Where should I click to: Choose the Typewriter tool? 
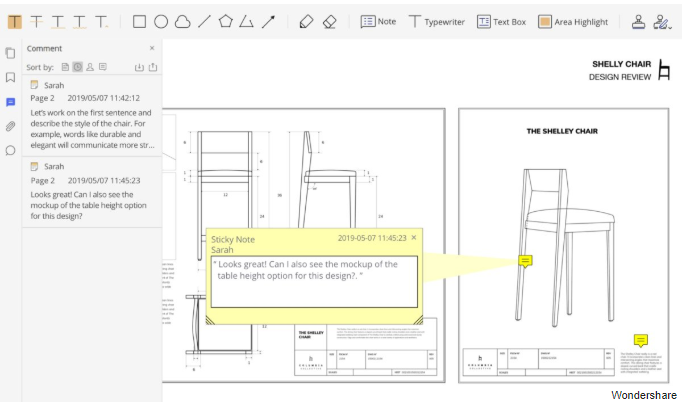point(437,22)
